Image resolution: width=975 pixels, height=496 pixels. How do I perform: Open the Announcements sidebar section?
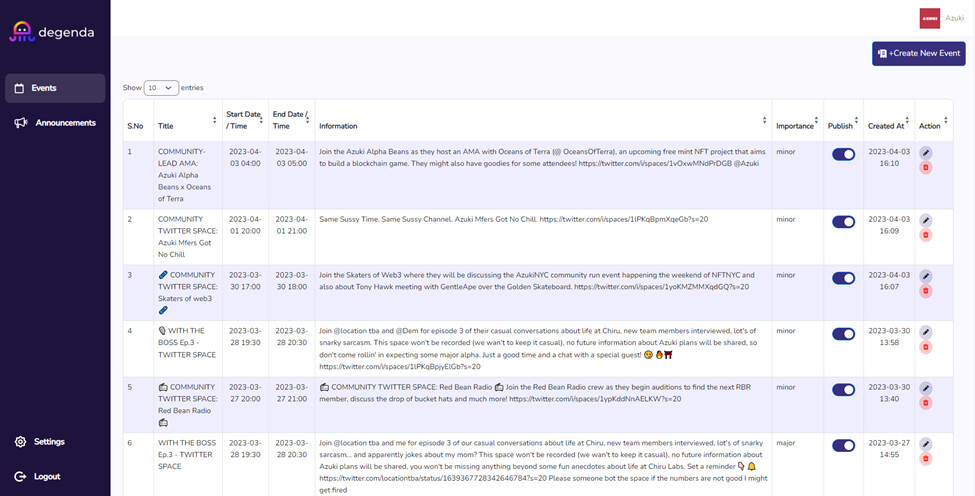coord(55,123)
